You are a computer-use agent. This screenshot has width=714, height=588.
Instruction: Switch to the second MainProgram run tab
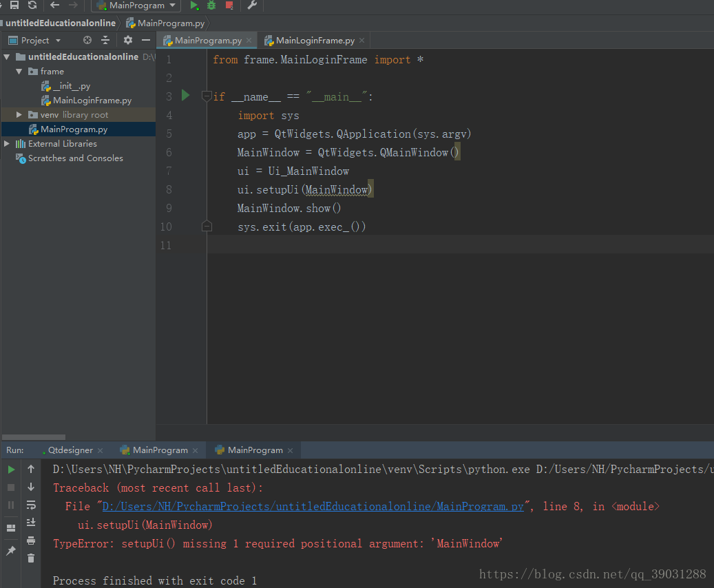pyautogui.click(x=249, y=450)
